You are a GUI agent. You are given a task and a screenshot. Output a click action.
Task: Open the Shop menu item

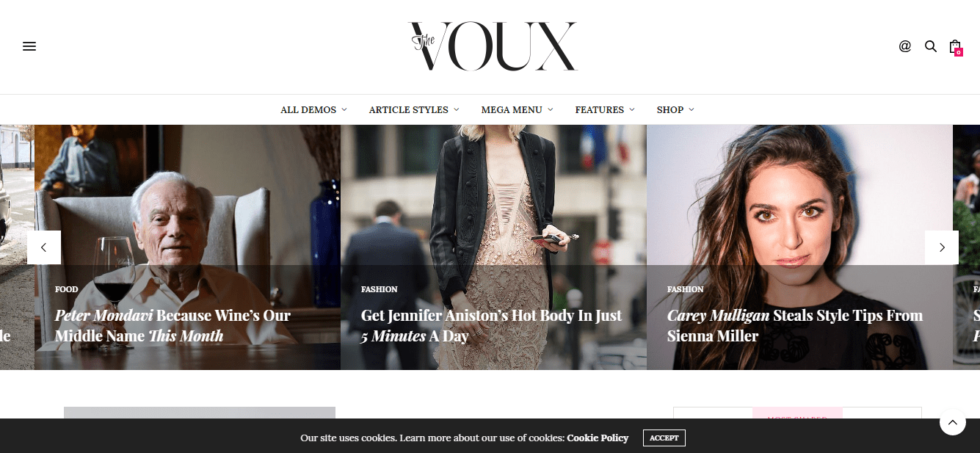pyautogui.click(x=675, y=110)
